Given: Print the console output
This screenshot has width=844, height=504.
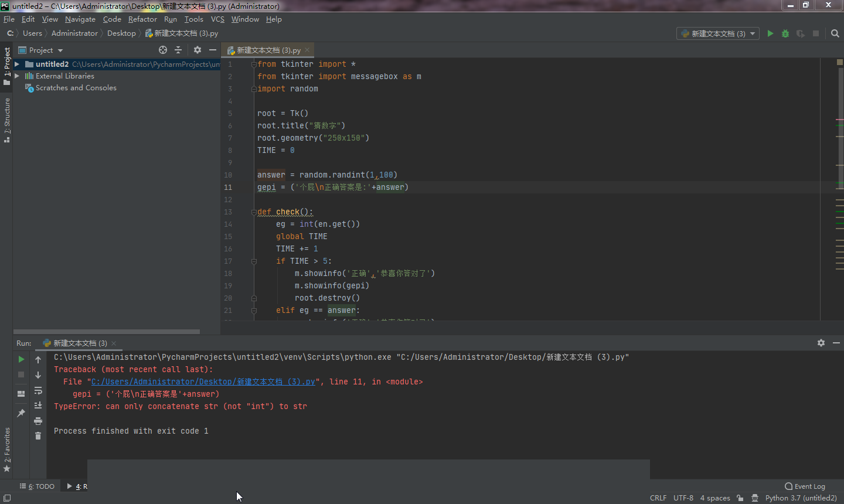Looking at the screenshot, I should 38,421.
